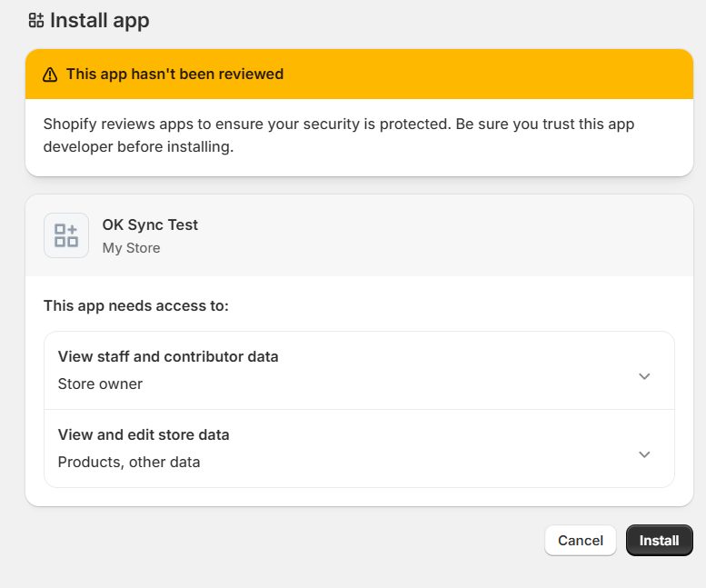Click the Install app header grid icon
Image resolution: width=706 pixels, height=588 pixels.
(x=36, y=20)
